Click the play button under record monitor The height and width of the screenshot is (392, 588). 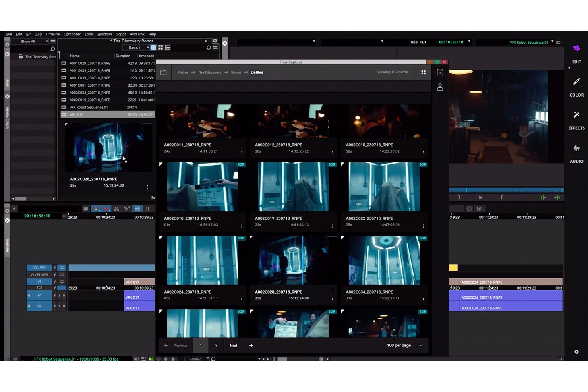[x=480, y=197]
